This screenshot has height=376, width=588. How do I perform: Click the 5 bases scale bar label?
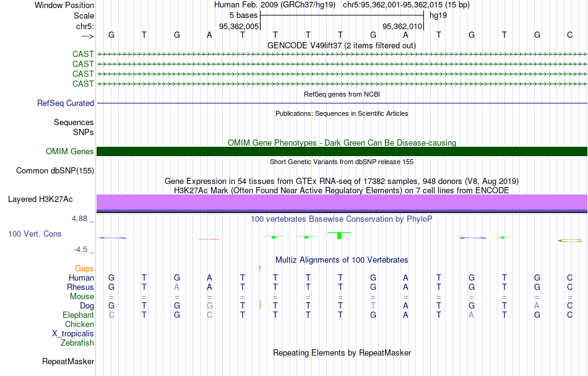[x=243, y=15]
